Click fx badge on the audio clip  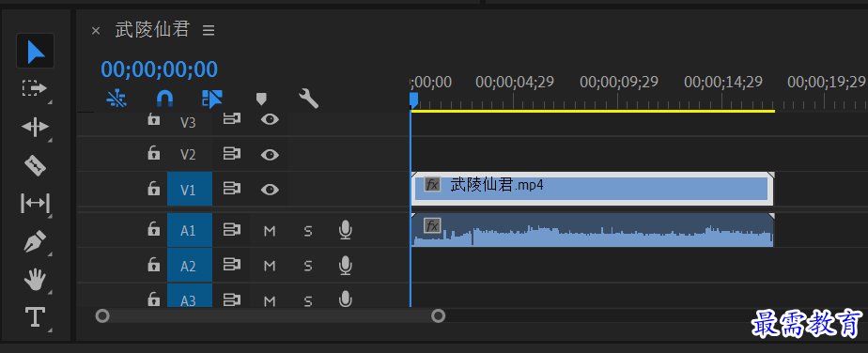tap(432, 225)
